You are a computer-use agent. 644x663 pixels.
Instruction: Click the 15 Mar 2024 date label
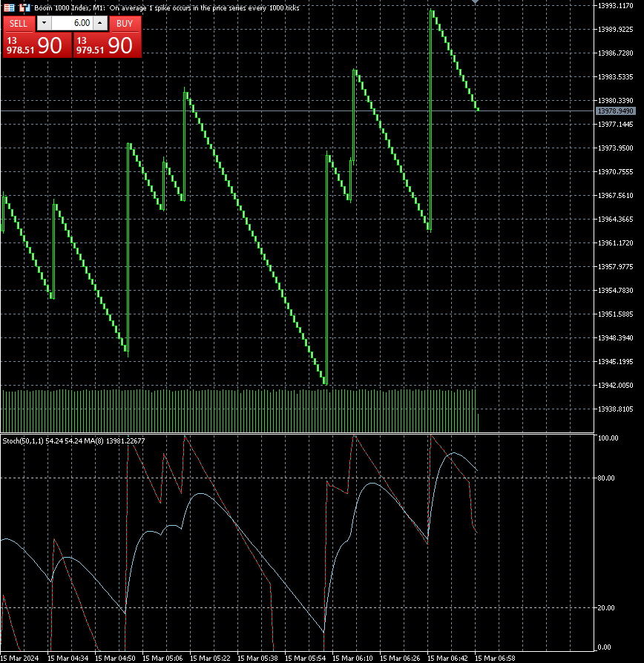point(19,658)
